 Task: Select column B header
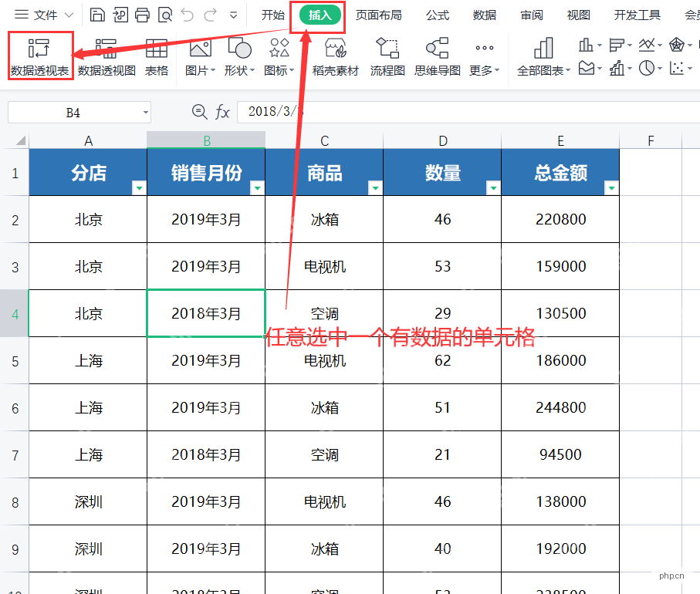click(206, 140)
